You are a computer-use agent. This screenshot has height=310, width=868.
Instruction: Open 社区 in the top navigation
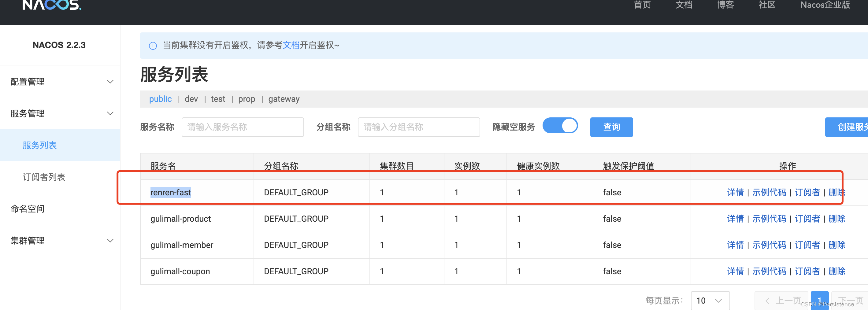coord(767,5)
